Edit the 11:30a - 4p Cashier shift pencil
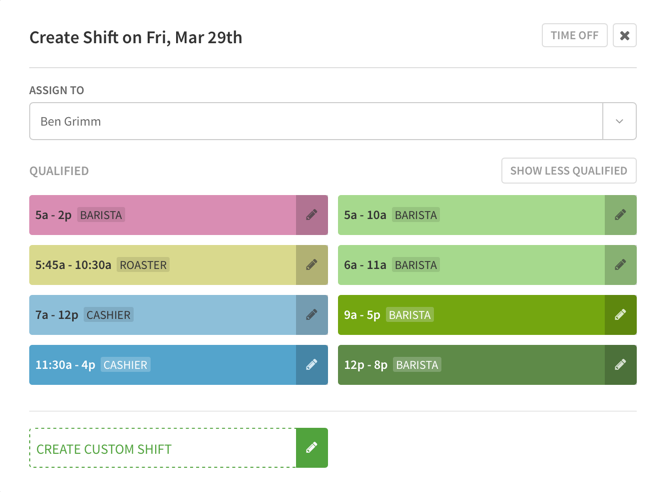Viewport: 665px width, 492px height. pyautogui.click(x=312, y=365)
